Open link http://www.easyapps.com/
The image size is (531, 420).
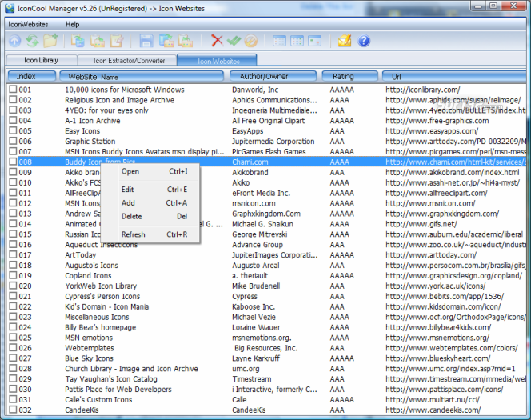pyautogui.click(x=432, y=130)
